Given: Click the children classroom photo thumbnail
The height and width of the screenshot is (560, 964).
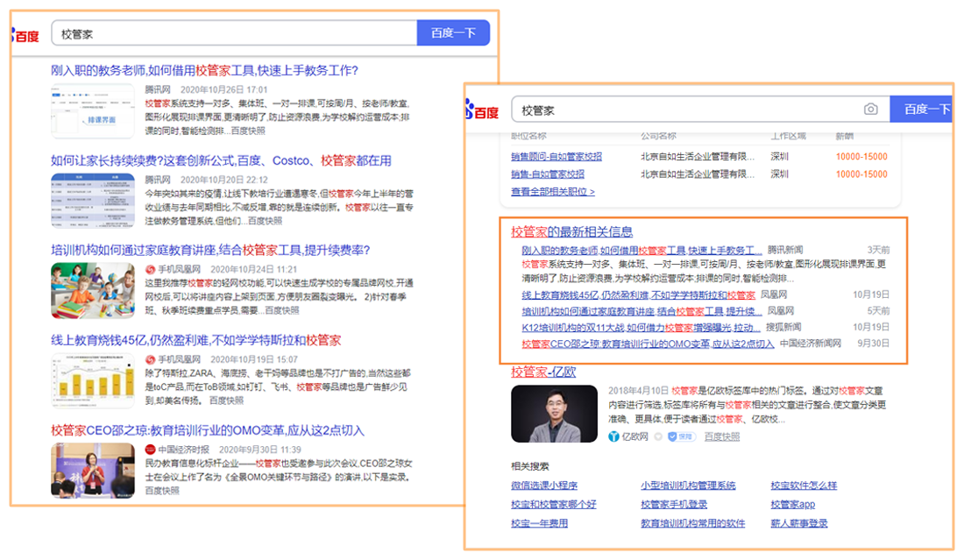Looking at the screenshot, I should (92, 290).
